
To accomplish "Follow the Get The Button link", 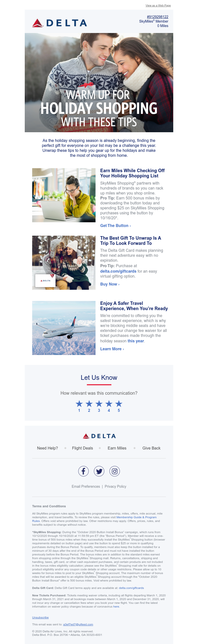I will (115, 225).
